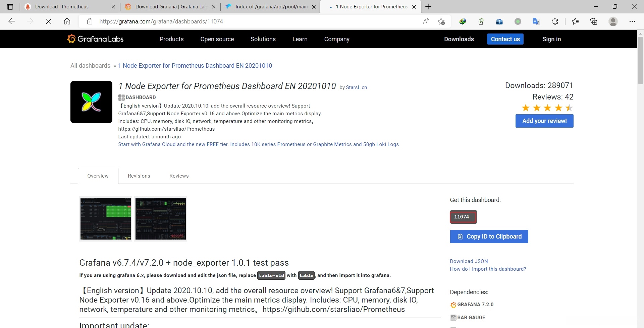Click the GRAFANA 7.2.0 dependency
Viewport: 644px width, 328px height.
click(472, 305)
